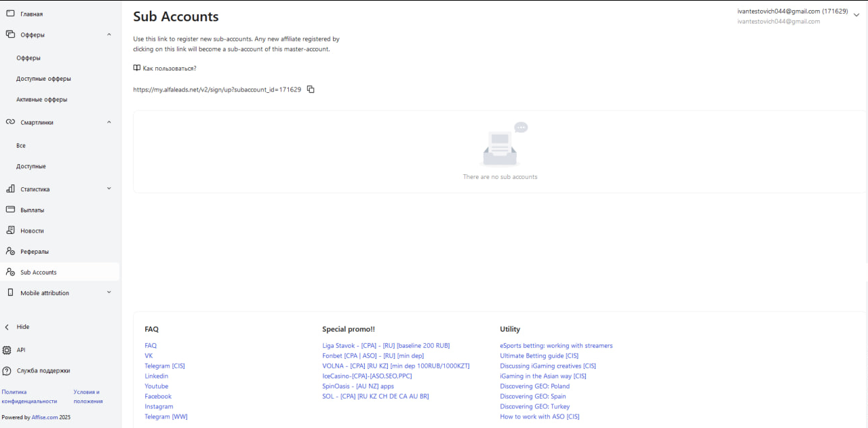Screen dimensions: 868x428
Task: Select the Sub Accounts sidebar item
Action: [39, 273]
